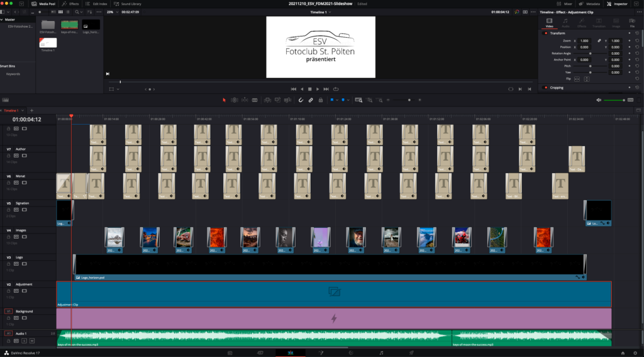Image resolution: width=644 pixels, height=357 pixels.
Task: Click the Zoom X value field
Action: pyautogui.click(x=584, y=41)
